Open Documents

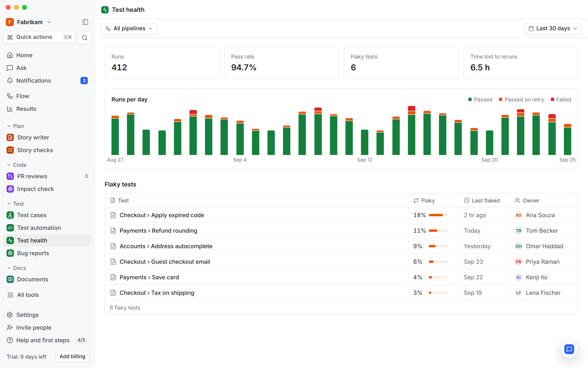(x=47, y=279)
